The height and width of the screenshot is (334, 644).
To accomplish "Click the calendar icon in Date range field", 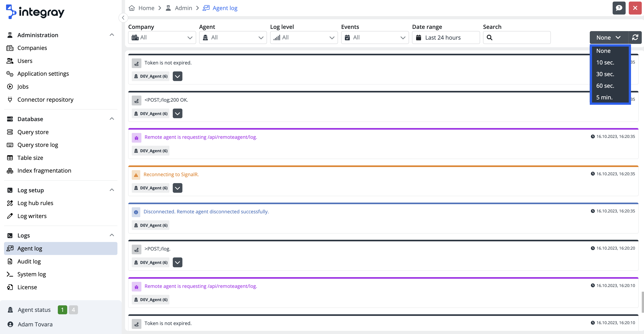I will 419,37.
